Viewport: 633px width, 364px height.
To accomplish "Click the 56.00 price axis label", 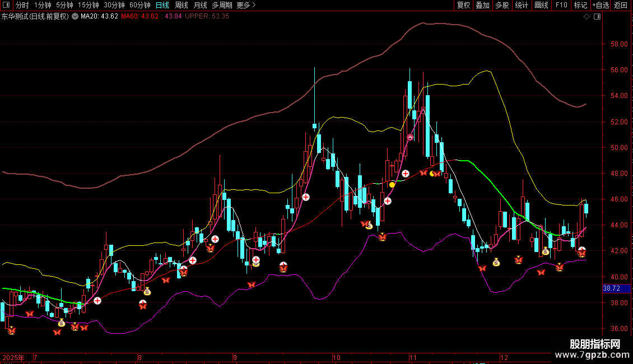I will click(619, 70).
